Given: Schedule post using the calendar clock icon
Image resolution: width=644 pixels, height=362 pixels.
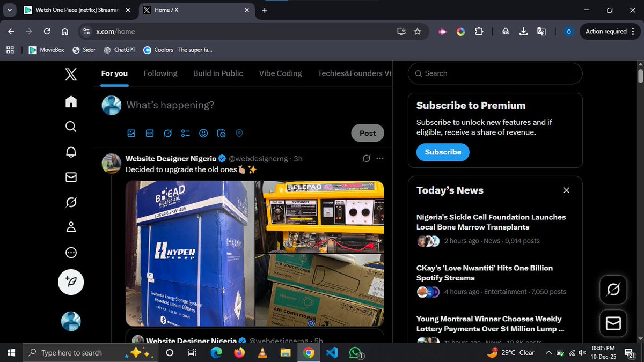Looking at the screenshot, I should pos(222,133).
